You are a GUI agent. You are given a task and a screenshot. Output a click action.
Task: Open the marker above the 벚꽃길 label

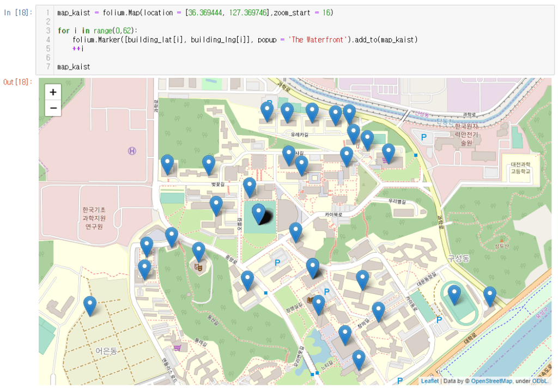209,164
